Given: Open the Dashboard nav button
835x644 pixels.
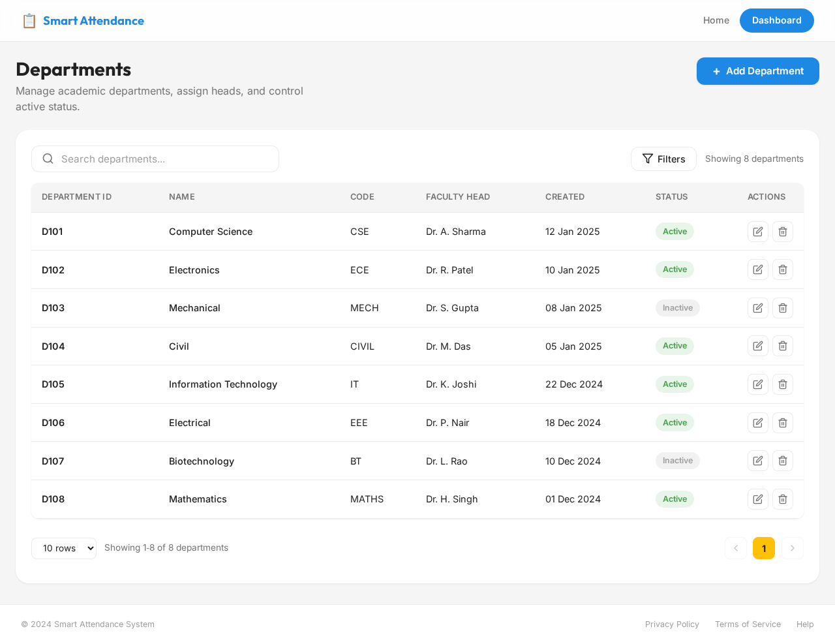Looking at the screenshot, I should click(x=777, y=20).
